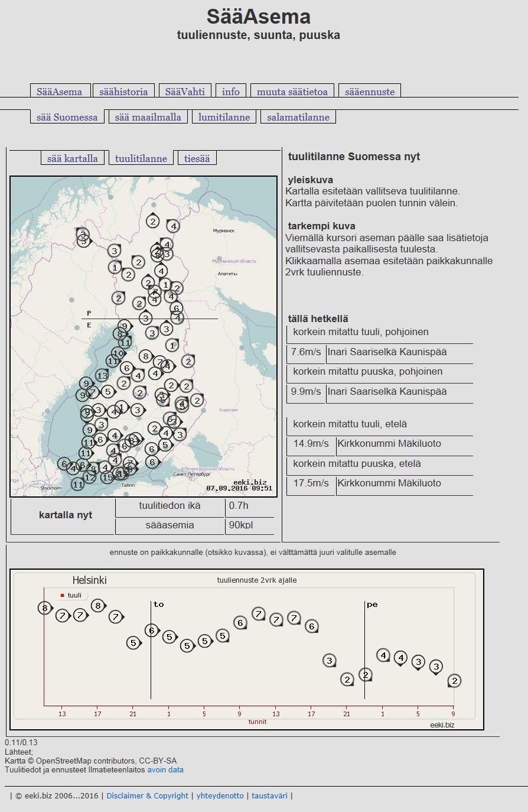This screenshot has width=528, height=812.
Task: Click the wind marker 10 on the map
Action: click(x=118, y=353)
